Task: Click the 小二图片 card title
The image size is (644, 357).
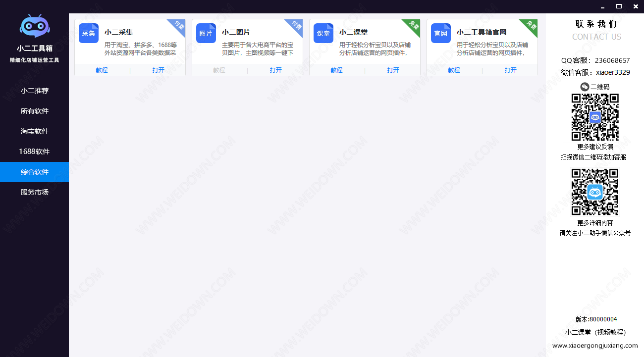Action: (x=236, y=32)
